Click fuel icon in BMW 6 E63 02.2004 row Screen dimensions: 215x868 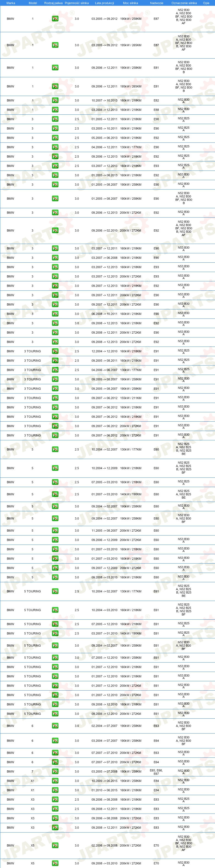click(x=55, y=726)
